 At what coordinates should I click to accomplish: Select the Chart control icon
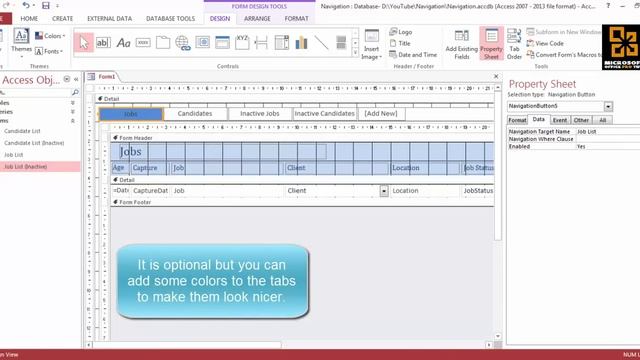pyautogui.click(x=301, y=42)
